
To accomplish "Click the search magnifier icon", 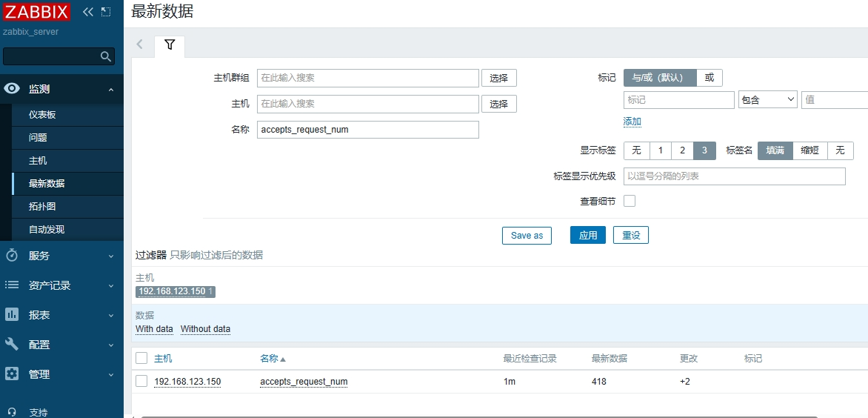I will [106, 56].
